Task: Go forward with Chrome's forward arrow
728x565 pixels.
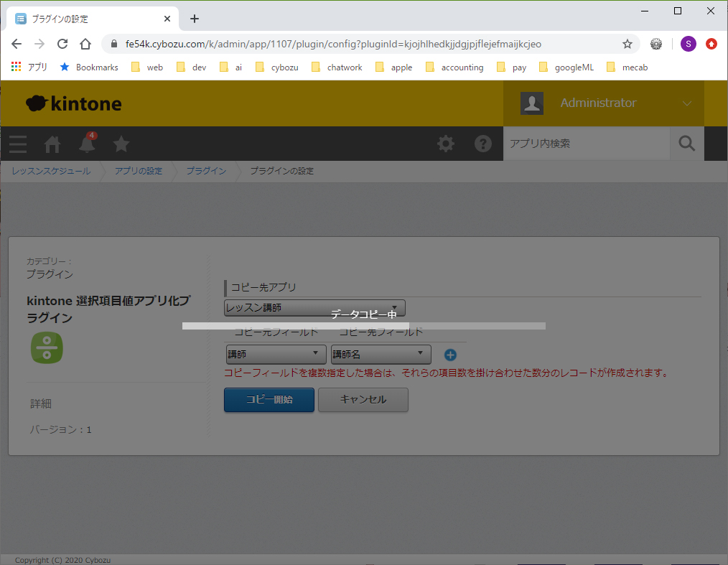Action: 39,44
